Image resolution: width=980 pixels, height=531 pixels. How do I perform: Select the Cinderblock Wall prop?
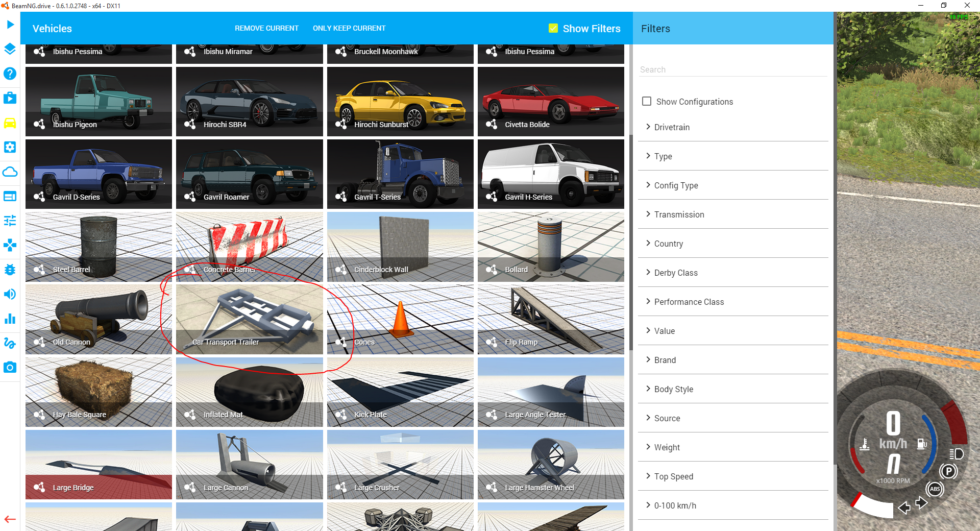[400, 247]
